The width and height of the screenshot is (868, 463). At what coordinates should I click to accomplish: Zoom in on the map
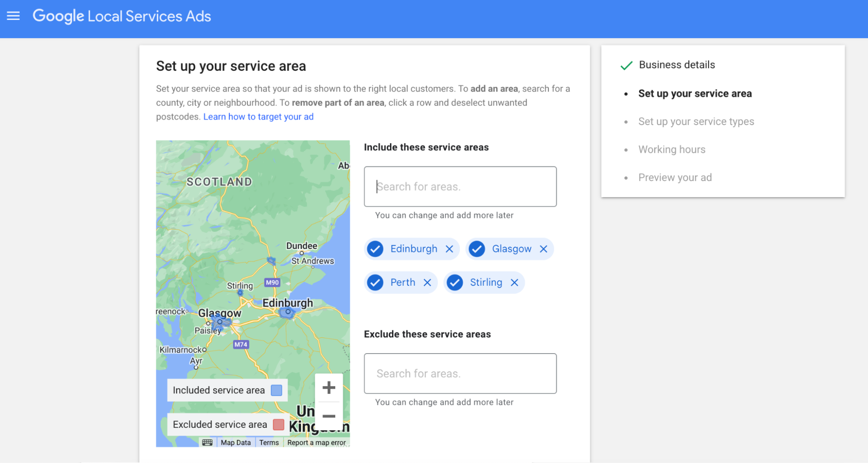[329, 388]
